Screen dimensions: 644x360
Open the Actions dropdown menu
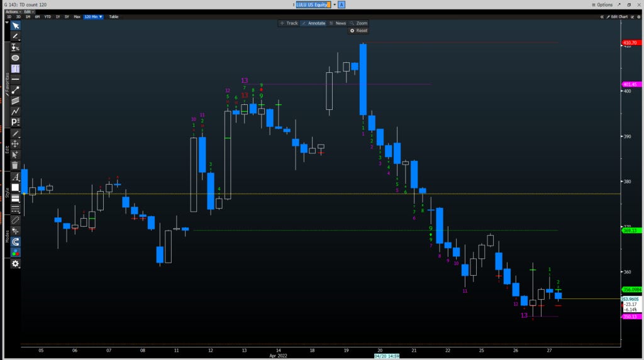coord(12,12)
